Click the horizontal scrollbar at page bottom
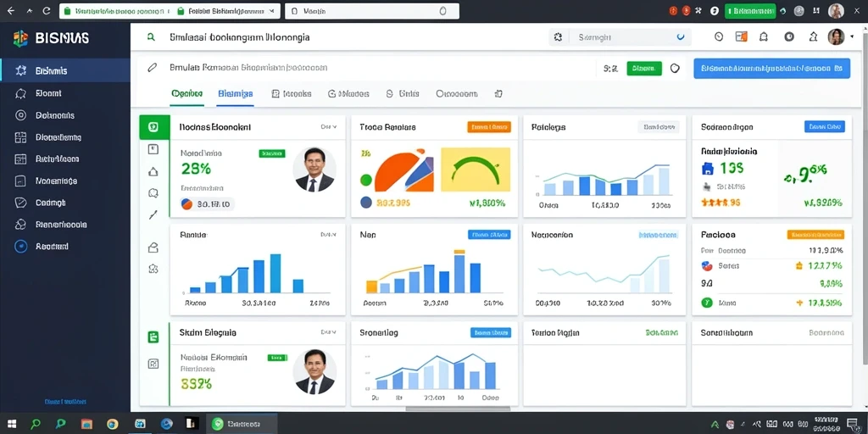The height and width of the screenshot is (434, 868). [459, 409]
